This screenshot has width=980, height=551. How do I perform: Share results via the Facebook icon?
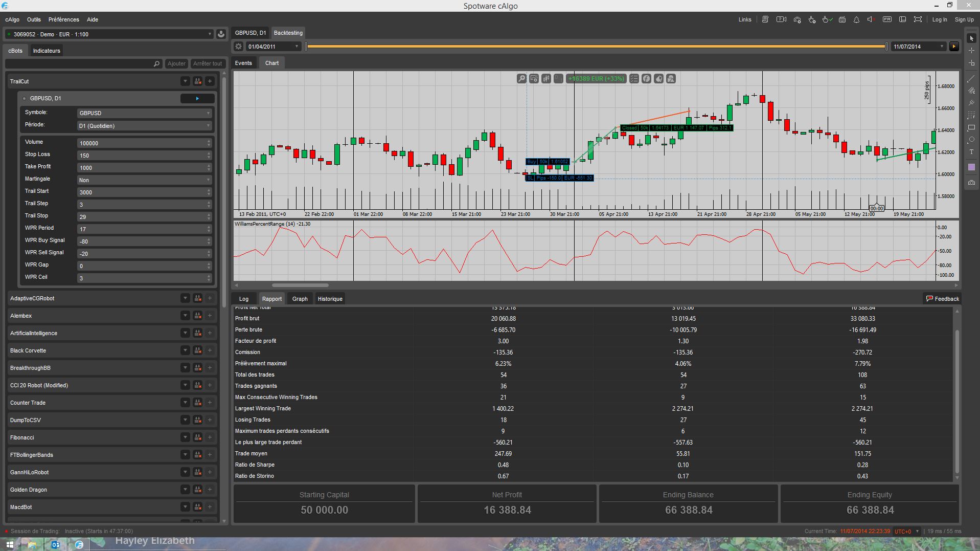(646, 78)
